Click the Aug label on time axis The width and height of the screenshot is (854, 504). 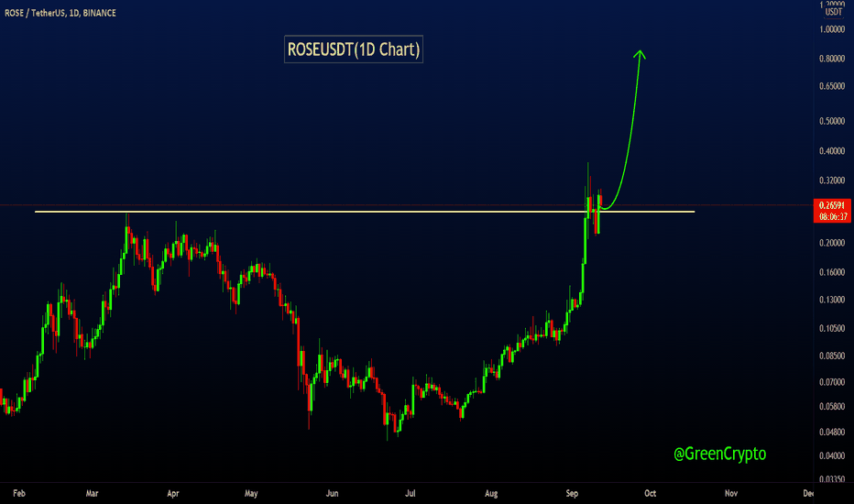click(x=491, y=493)
